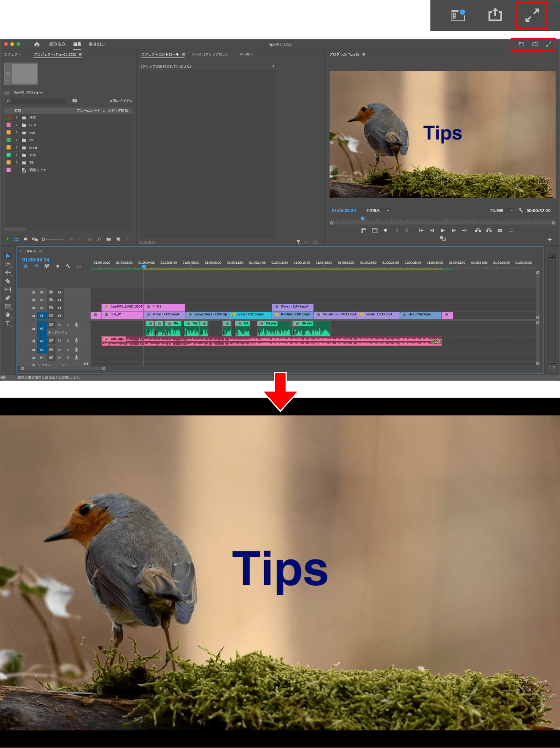Viewport: 560px width, 748px height.
Task: Open the マーカー panel tab
Action: click(x=246, y=54)
